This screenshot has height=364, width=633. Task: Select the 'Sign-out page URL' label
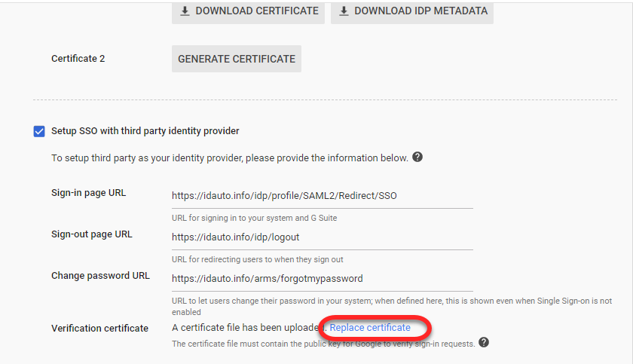pos(92,234)
